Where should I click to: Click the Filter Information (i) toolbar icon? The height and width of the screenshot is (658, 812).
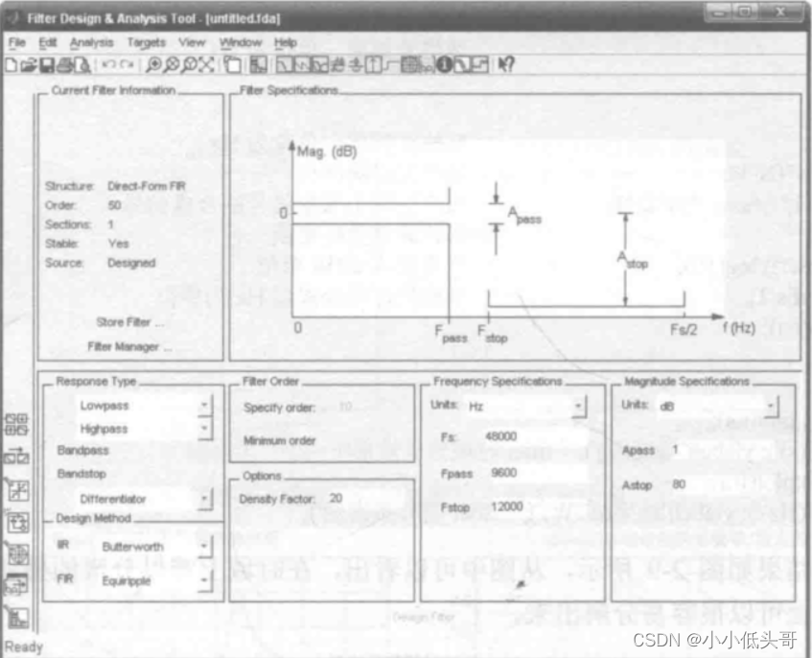[444, 65]
